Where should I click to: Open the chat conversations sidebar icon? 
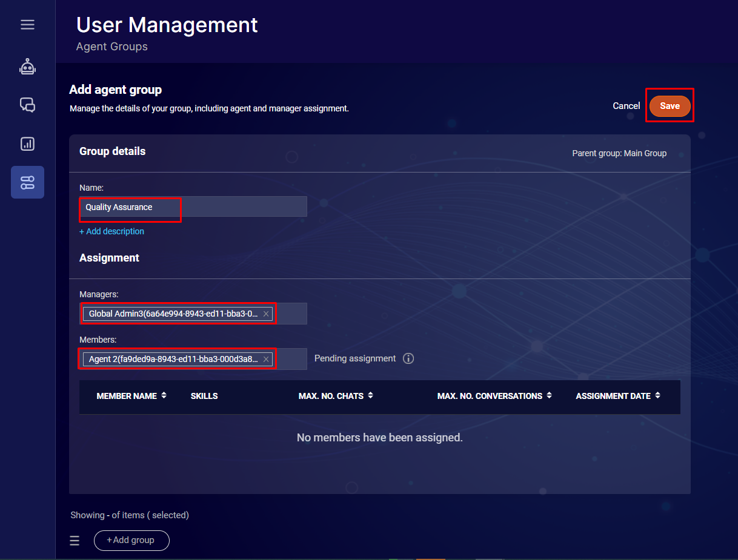[27, 105]
